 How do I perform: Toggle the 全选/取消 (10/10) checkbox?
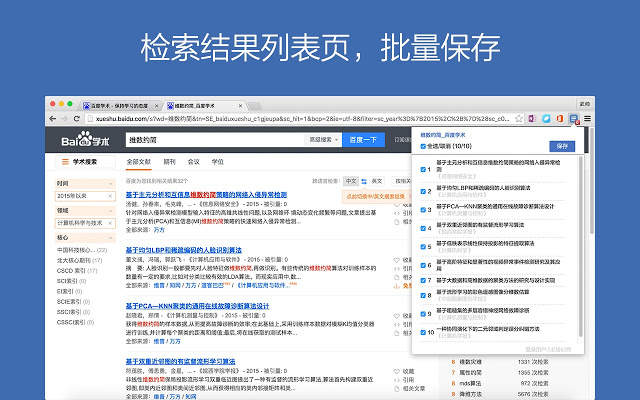point(423,146)
